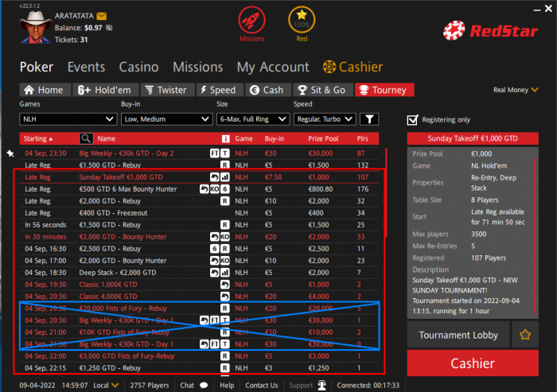Click the info column header icon

pos(225,138)
